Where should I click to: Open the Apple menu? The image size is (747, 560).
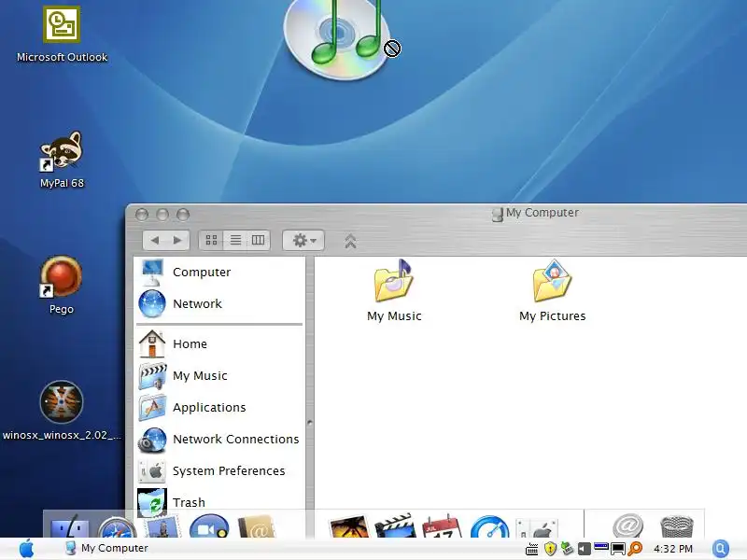click(x=27, y=549)
